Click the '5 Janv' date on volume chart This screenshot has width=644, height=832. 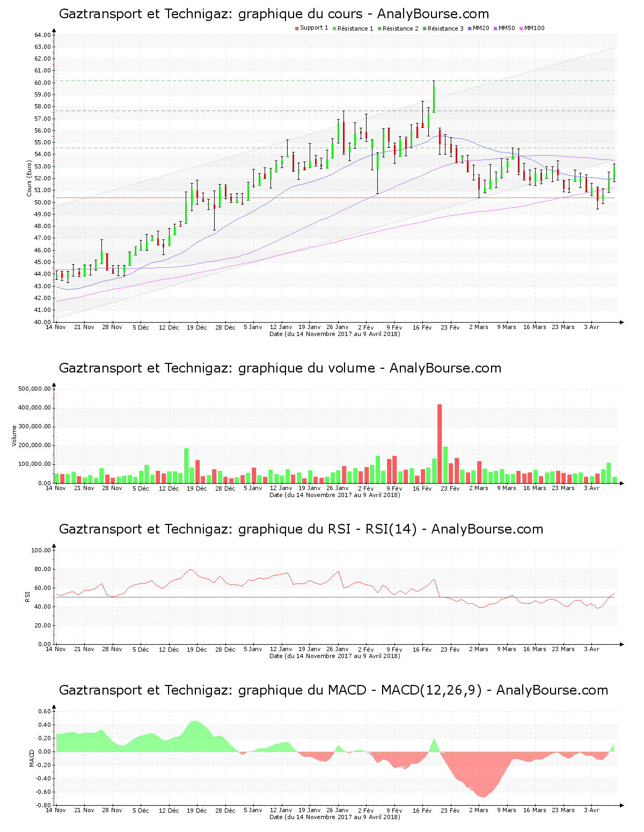(253, 488)
